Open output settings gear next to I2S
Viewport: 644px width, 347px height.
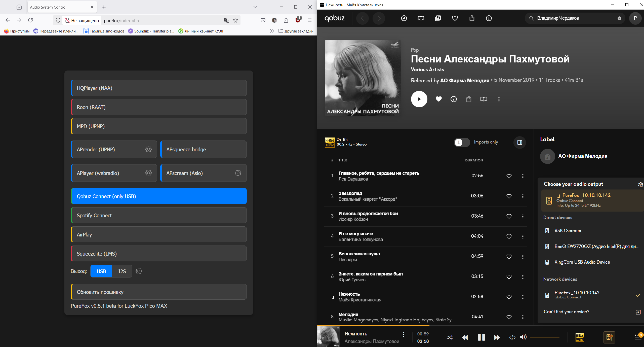pyautogui.click(x=139, y=271)
